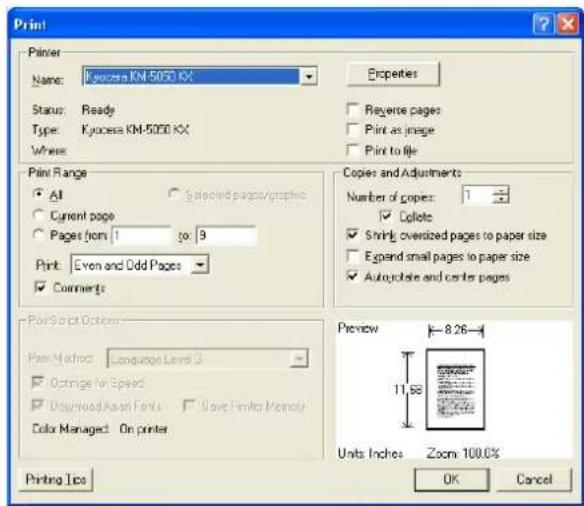Open Even and Odd Pages dropdown

click(x=200, y=265)
